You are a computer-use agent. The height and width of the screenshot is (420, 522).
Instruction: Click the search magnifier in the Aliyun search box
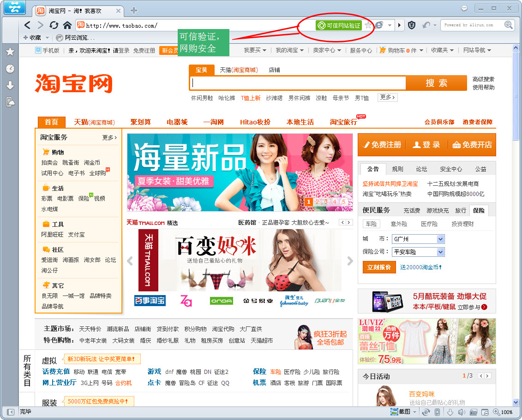coord(508,25)
